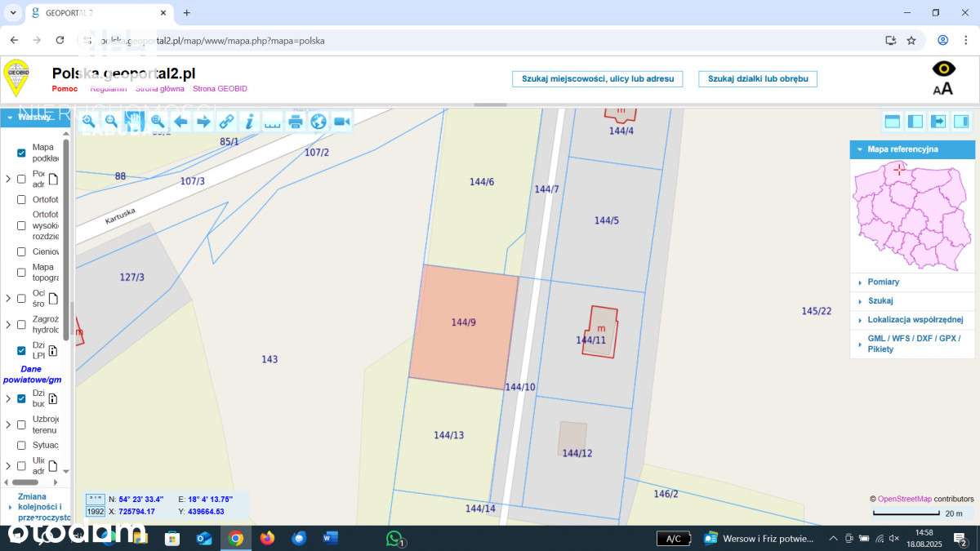
Task: Open a new browser tab
Action: [x=187, y=13]
